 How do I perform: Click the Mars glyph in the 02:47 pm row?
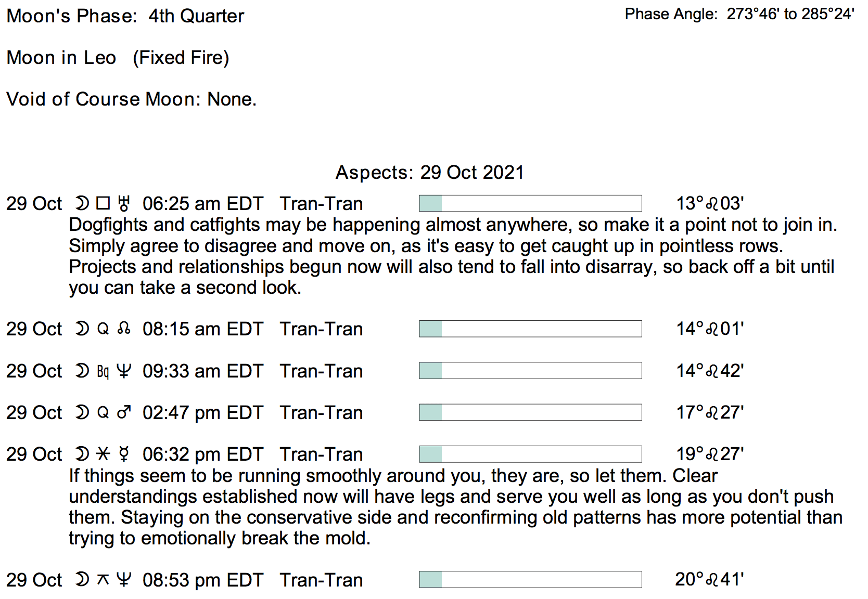123,413
